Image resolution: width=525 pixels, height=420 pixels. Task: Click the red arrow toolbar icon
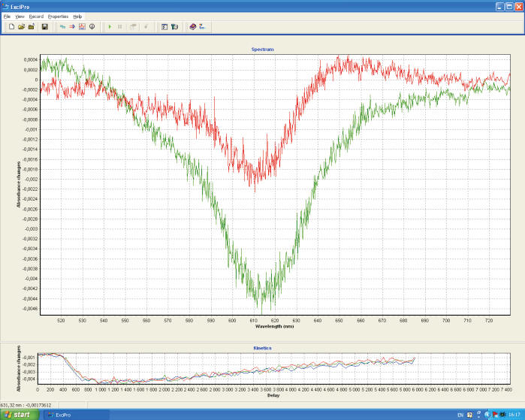(x=72, y=27)
